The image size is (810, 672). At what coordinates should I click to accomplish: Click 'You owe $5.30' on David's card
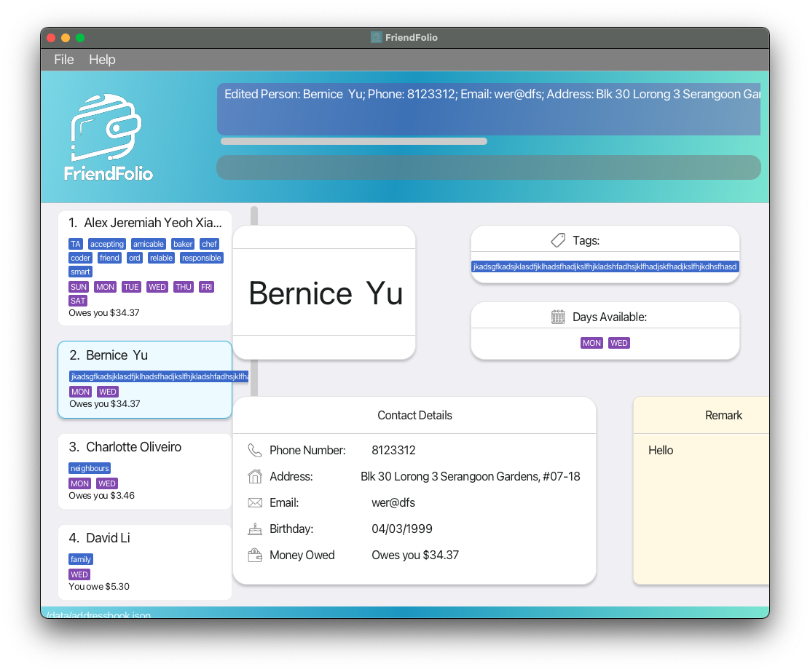99,587
